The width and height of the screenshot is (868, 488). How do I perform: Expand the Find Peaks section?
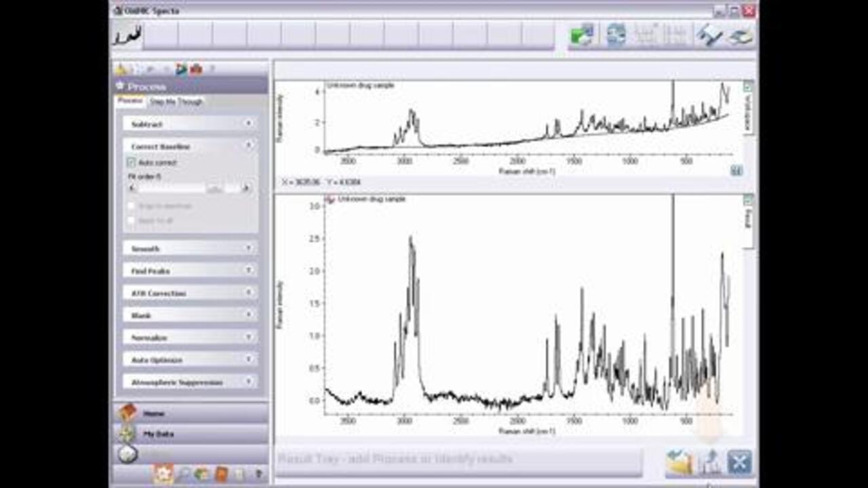[x=190, y=271]
